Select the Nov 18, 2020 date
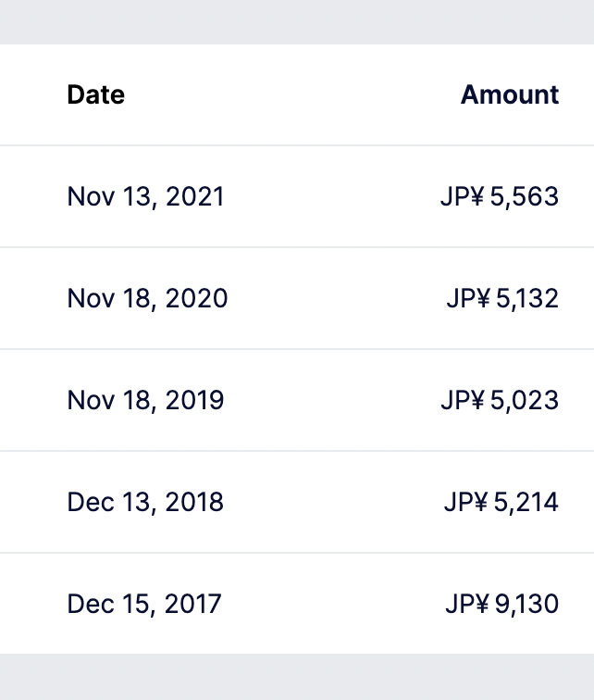 [147, 298]
